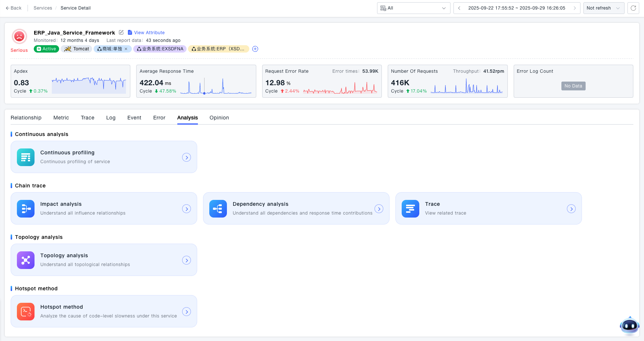Screen dimensions: 644x341
Task: Click the Hotspot method red icon
Action: [26, 312]
